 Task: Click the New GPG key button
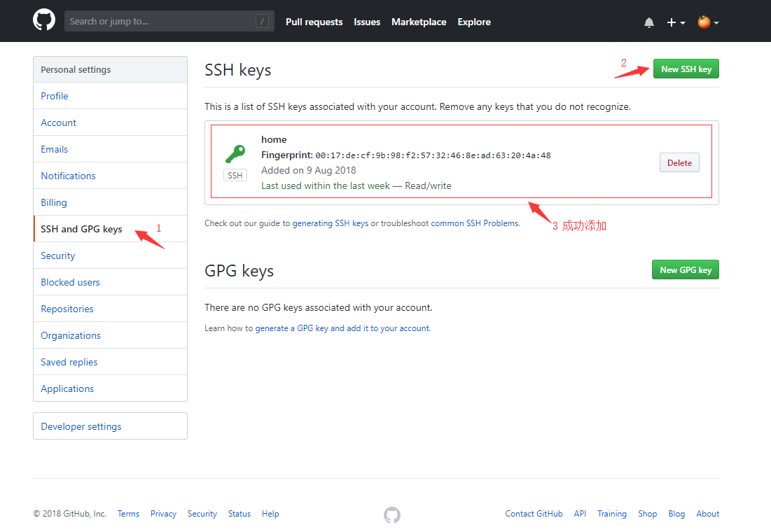point(685,269)
